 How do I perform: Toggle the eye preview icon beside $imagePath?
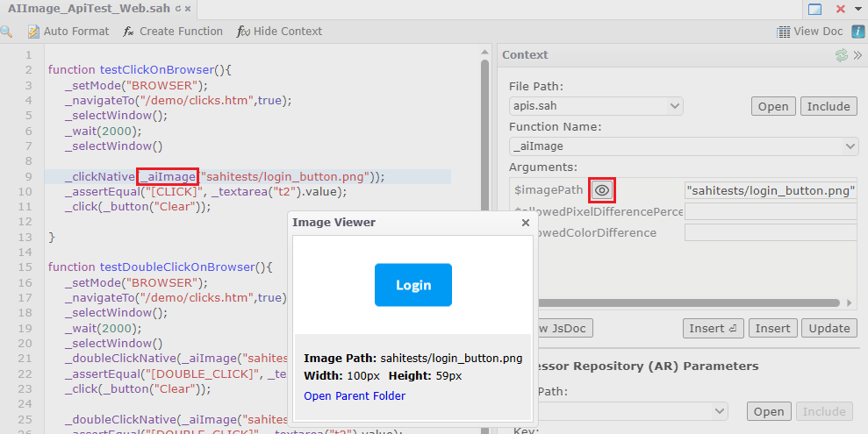pos(601,189)
